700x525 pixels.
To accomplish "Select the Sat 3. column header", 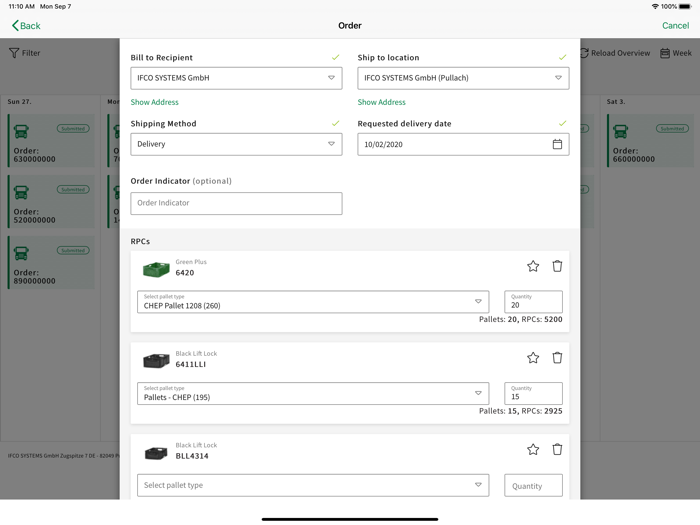I will click(x=616, y=101).
